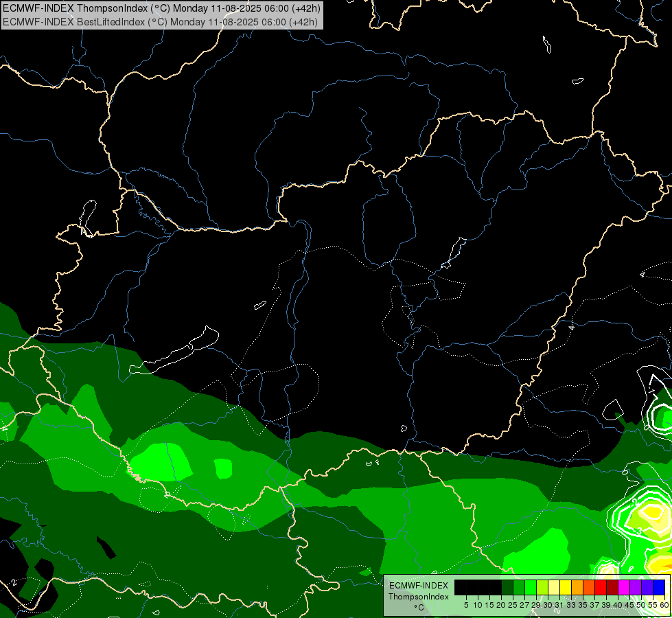Pick the red 37–39 legend swatch

(601, 587)
